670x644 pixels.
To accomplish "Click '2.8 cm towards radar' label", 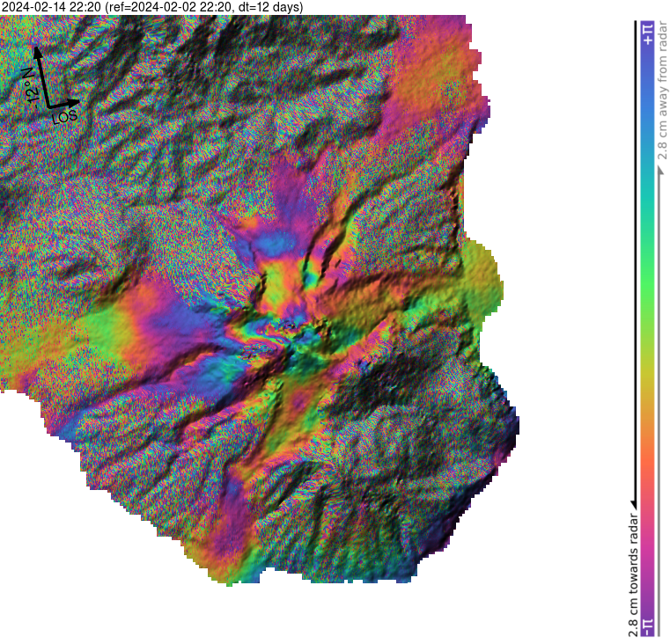I will 633,575.
